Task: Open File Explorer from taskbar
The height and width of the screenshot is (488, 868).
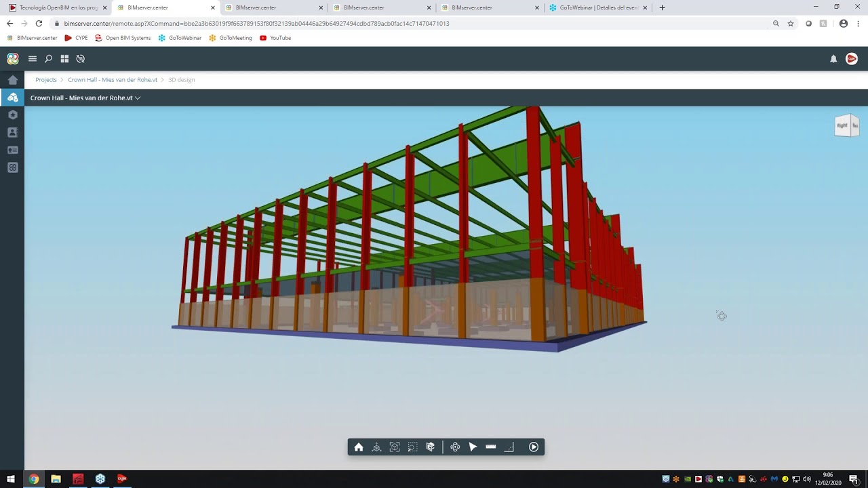Action: pos(56,479)
